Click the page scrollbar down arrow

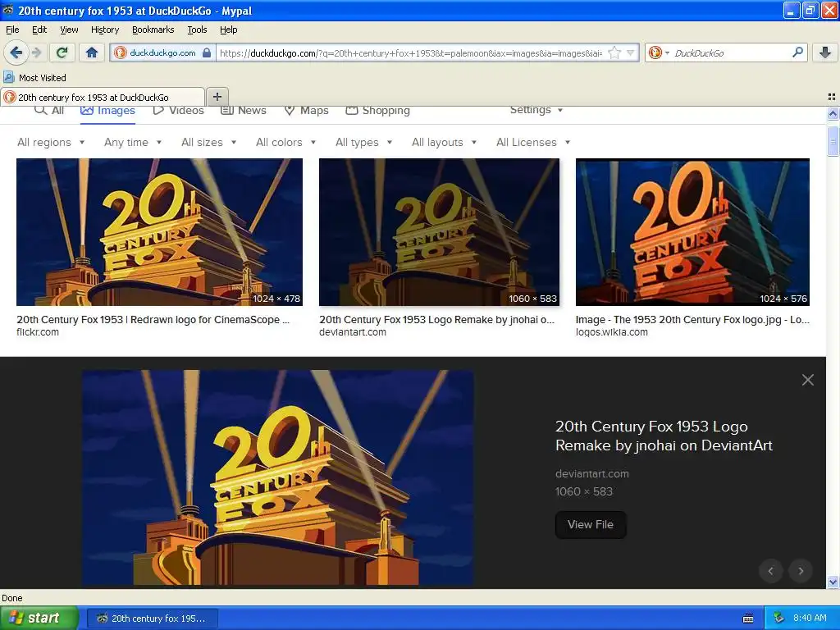[833, 582]
